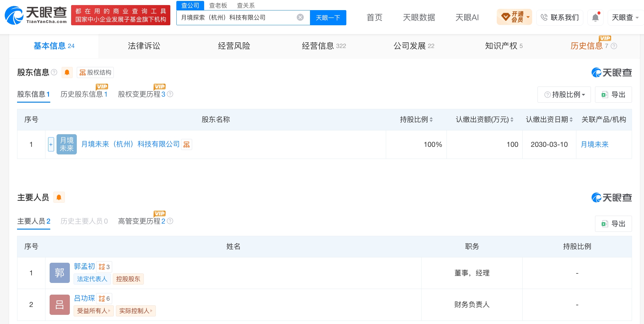Click help icon beside 高管变更历程 tab
This screenshot has width=644, height=324.
pos(170,221)
